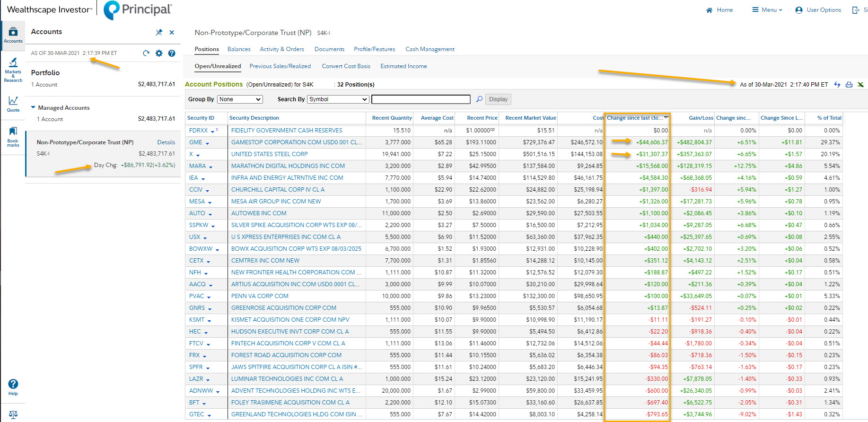868x422 pixels.
Task: Switch to the Positions tab
Action: pyautogui.click(x=207, y=49)
